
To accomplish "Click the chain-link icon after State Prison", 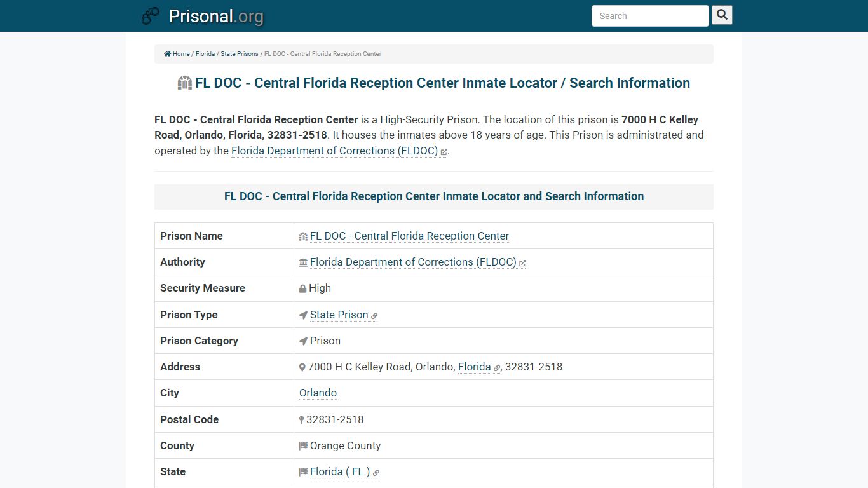I will tap(374, 316).
